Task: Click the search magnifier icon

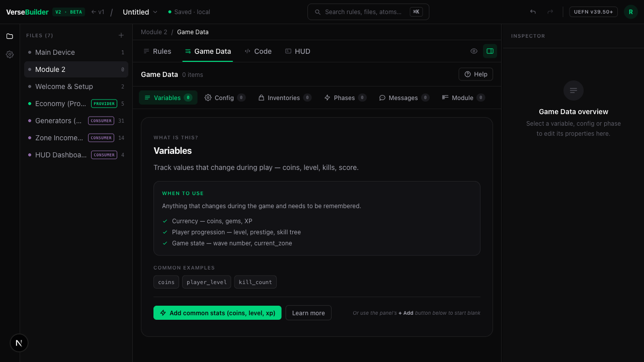Action: click(317, 12)
